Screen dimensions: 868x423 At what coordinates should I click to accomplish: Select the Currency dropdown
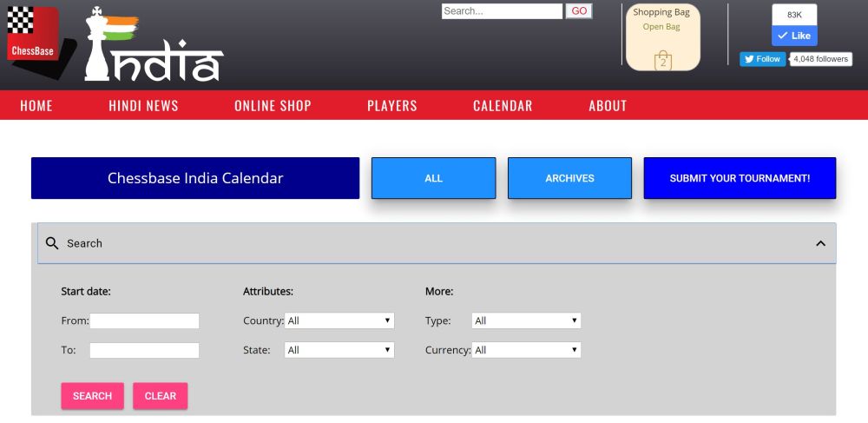point(526,350)
